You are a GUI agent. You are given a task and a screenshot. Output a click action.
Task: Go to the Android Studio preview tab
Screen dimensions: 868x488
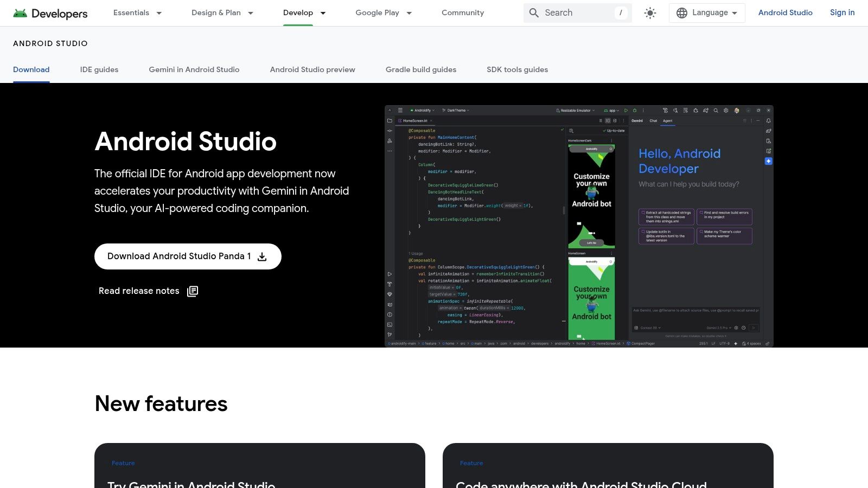click(x=312, y=69)
